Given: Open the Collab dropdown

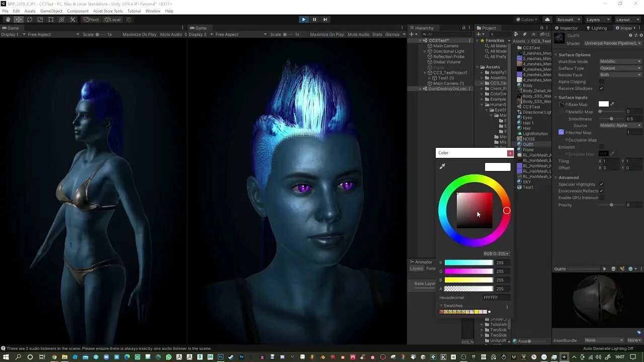Looking at the screenshot, I should point(527,20).
